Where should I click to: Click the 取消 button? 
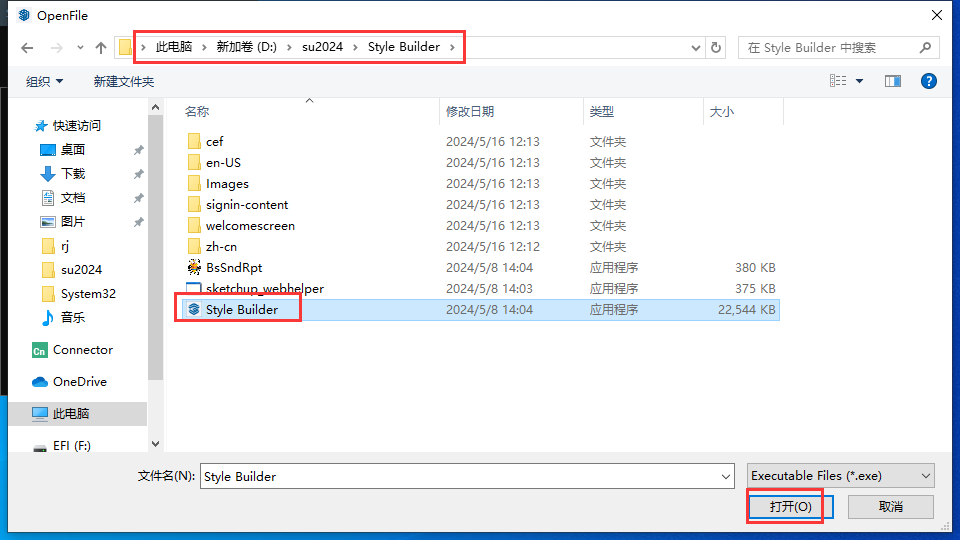coord(890,507)
